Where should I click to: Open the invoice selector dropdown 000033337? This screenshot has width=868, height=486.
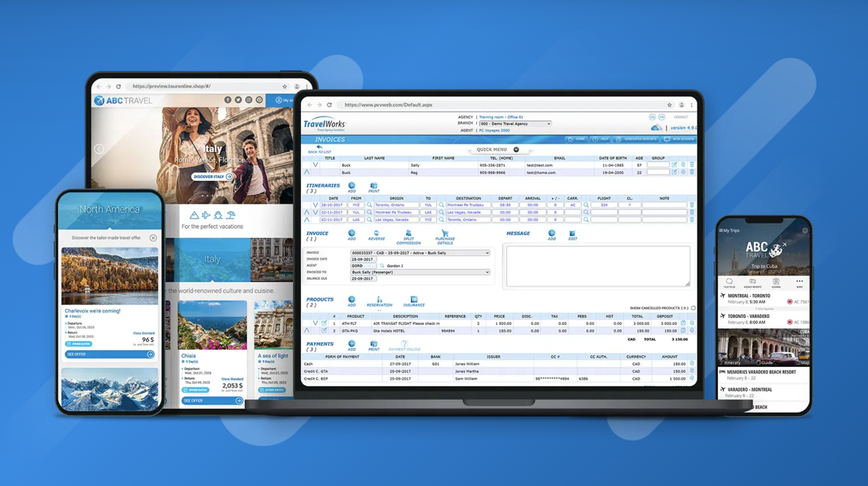(487, 253)
